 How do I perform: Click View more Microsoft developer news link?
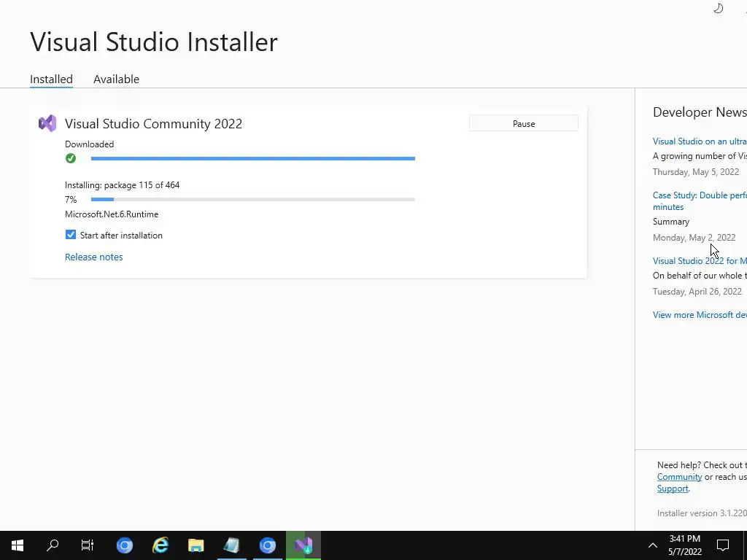click(700, 315)
